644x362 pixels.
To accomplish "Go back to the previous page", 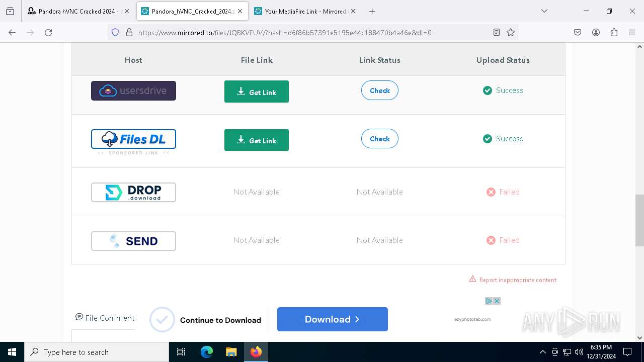I will point(12,32).
